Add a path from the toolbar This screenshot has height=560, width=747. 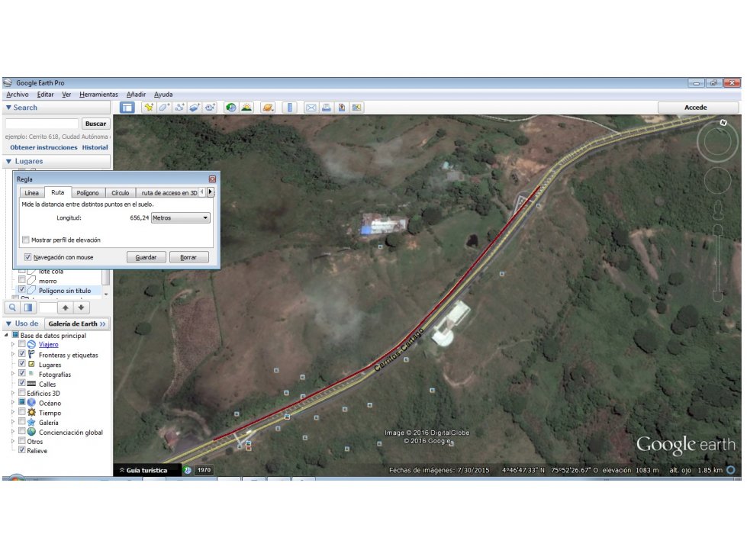(x=179, y=108)
